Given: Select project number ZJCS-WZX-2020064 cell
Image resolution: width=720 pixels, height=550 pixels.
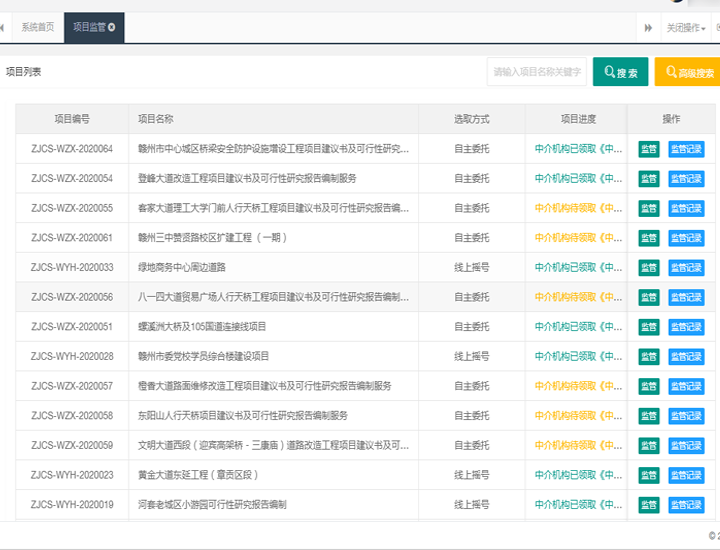Looking at the screenshot, I should (72, 149).
